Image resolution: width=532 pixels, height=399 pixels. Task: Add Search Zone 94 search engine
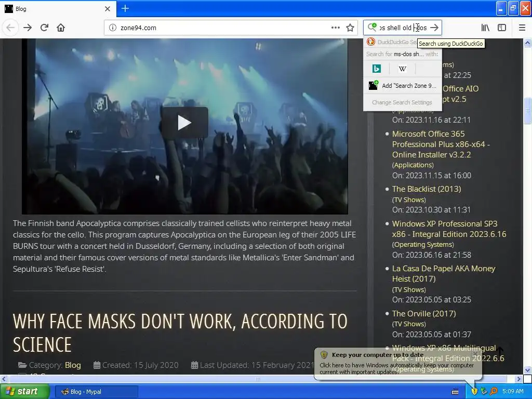click(x=403, y=86)
